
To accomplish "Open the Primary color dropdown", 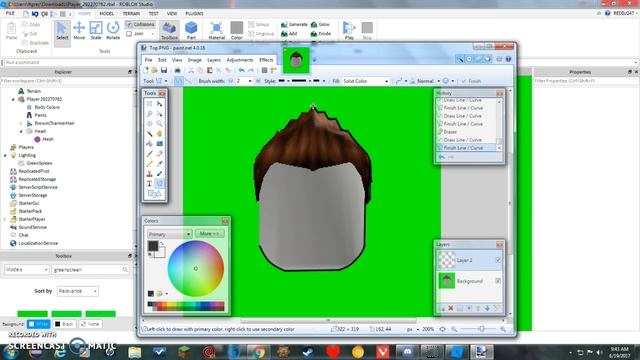I will [169, 234].
